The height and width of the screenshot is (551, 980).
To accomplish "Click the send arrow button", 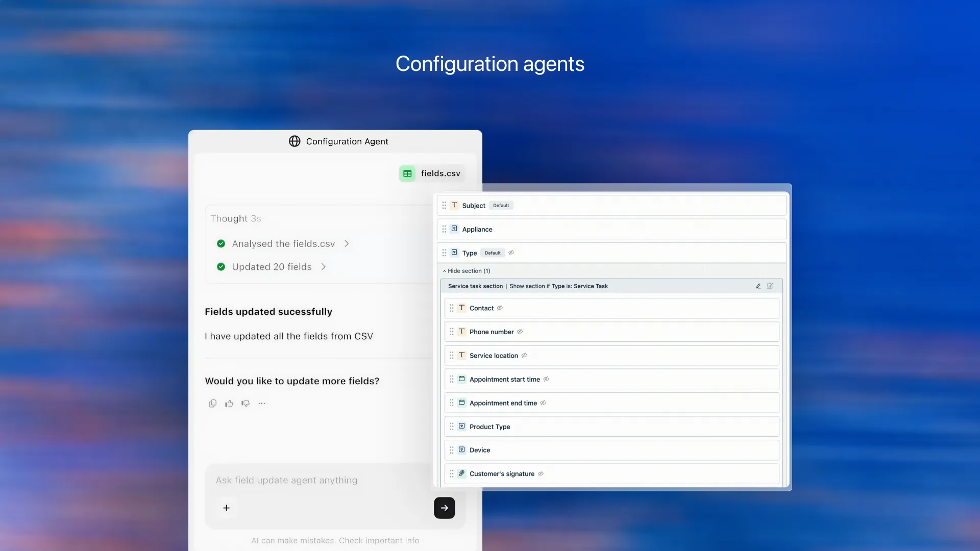I will coord(444,508).
